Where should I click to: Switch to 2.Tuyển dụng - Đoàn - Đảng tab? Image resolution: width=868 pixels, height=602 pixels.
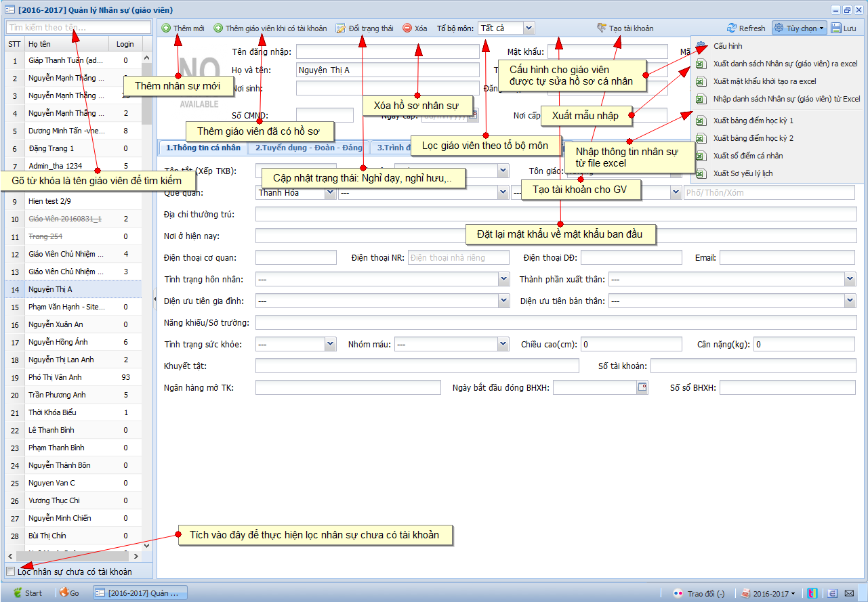[x=309, y=147]
